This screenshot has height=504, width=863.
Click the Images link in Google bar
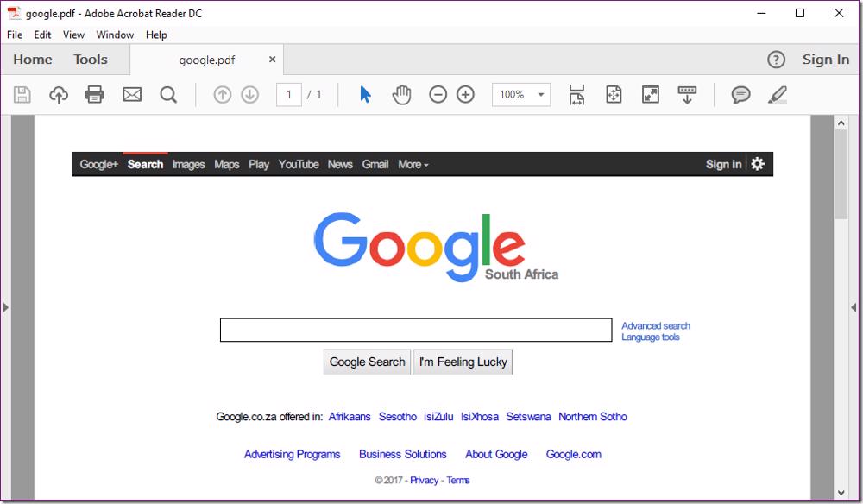point(188,164)
